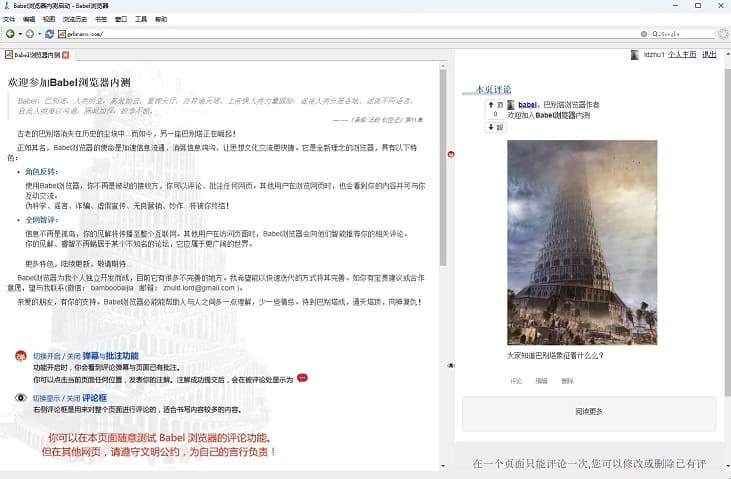Click 编辑 under the tower image
This screenshot has height=479, width=731.
tap(542, 381)
